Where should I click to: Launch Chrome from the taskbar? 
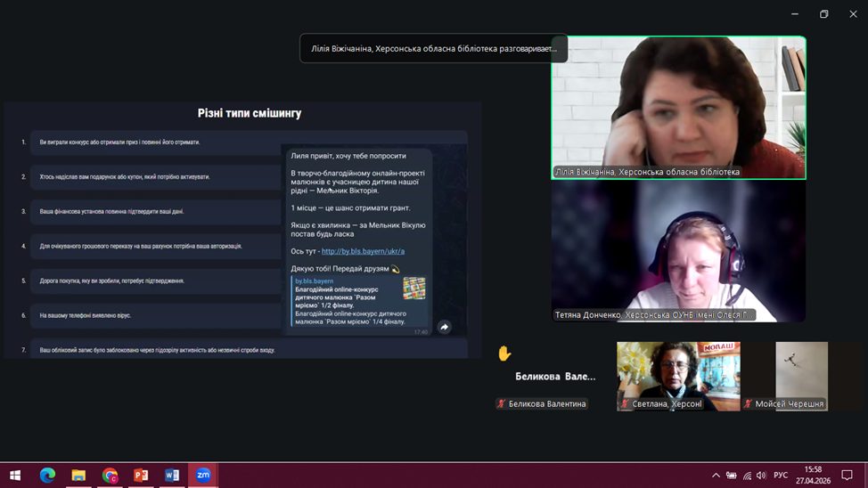pos(110,475)
